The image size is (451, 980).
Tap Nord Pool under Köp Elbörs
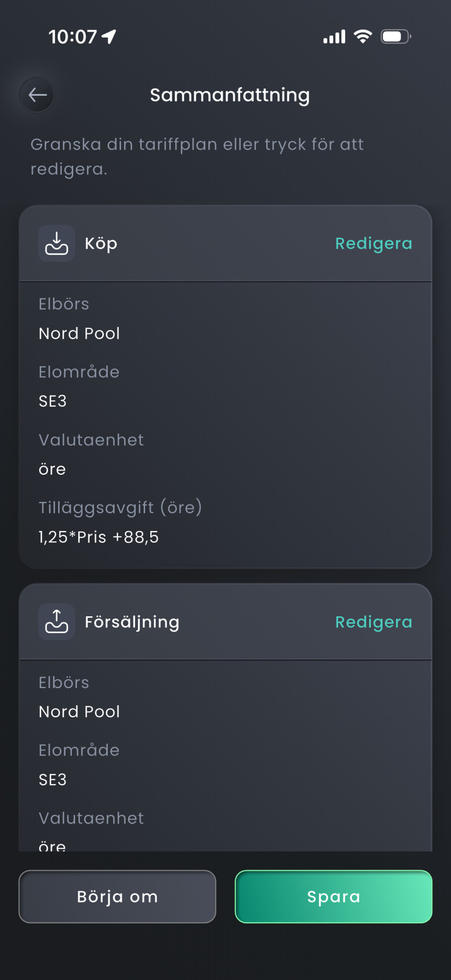point(79,334)
